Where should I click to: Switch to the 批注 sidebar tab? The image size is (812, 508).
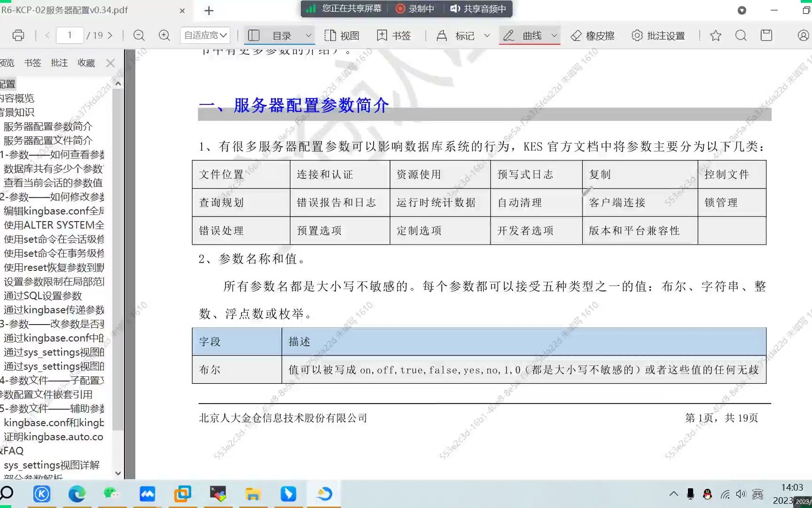(x=59, y=63)
